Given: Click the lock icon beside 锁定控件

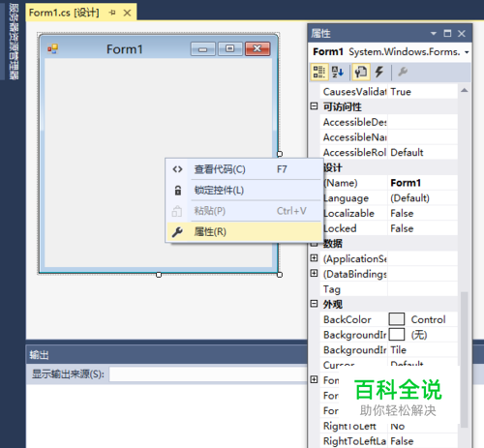Looking at the screenshot, I should pyautogui.click(x=178, y=191).
